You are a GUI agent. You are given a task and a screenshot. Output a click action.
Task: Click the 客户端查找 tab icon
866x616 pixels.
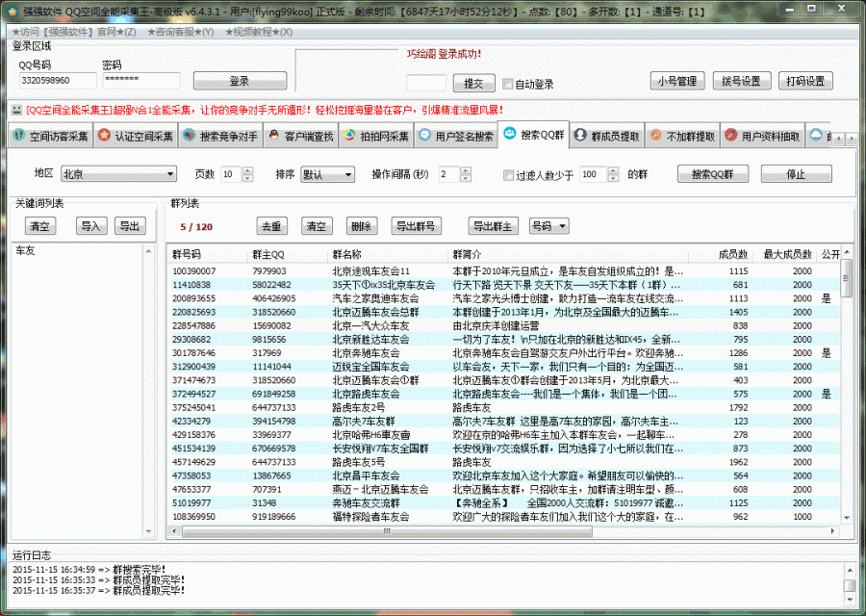273,135
